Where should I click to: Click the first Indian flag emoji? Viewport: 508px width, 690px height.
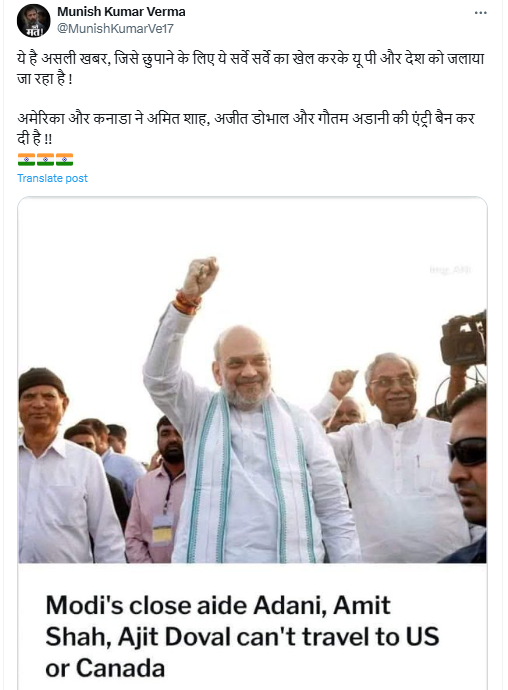pos(26,159)
